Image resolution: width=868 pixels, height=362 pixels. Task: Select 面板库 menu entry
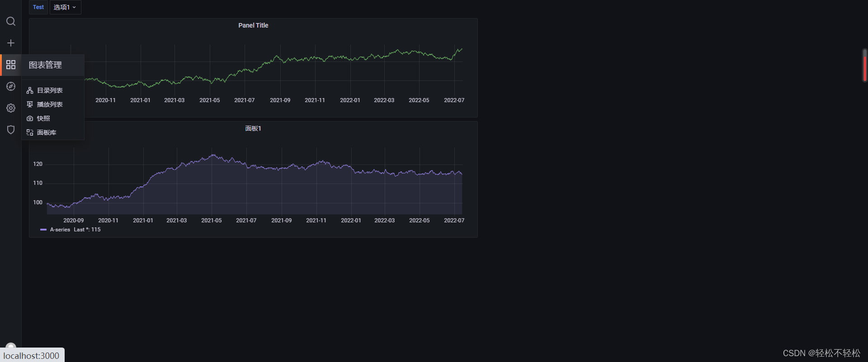[x=53, y=132]
